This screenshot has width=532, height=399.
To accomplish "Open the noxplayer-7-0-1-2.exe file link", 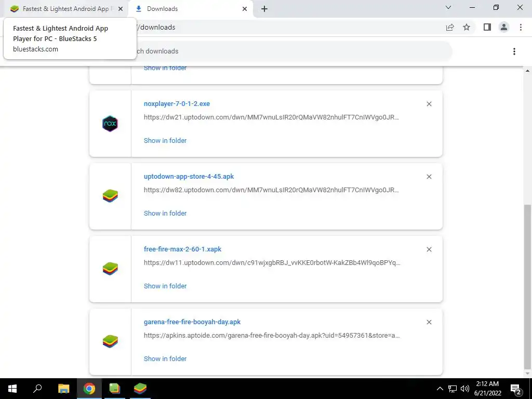I will coord(177,103).
